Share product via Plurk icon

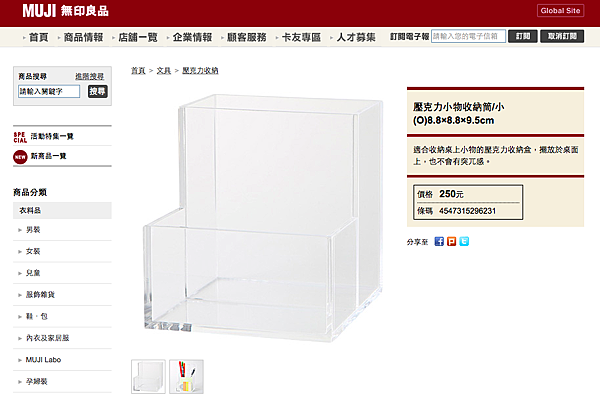click(452, 242)
